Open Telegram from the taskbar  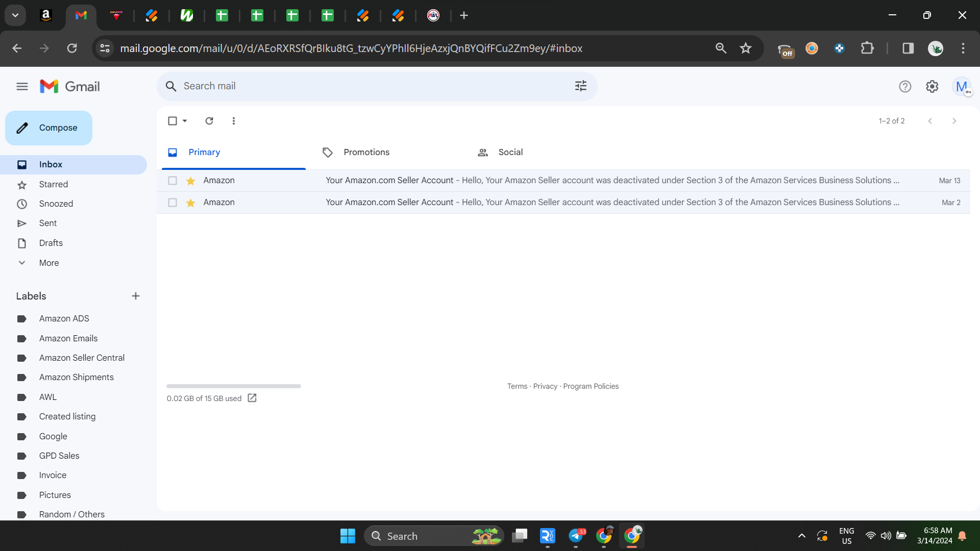coord(576,536)
